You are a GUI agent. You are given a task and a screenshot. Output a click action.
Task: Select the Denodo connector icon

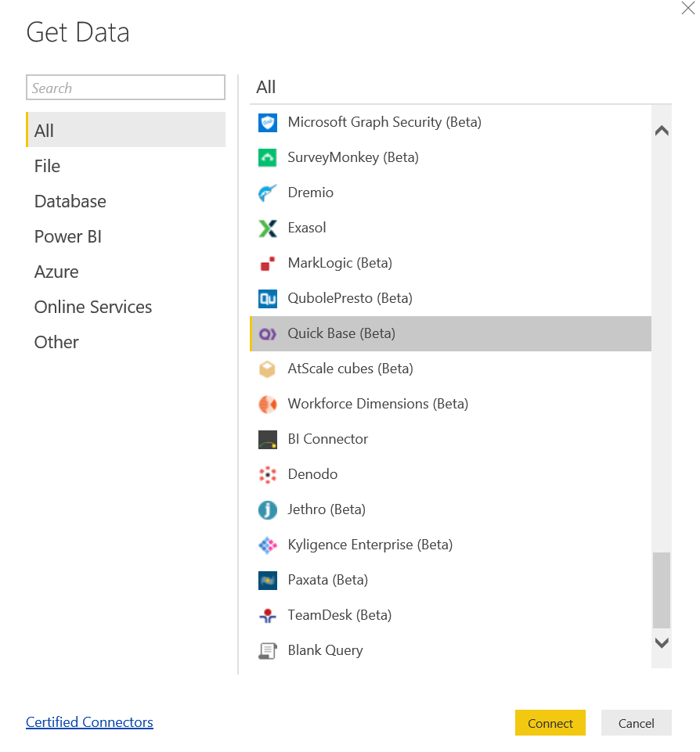(267, 474)
